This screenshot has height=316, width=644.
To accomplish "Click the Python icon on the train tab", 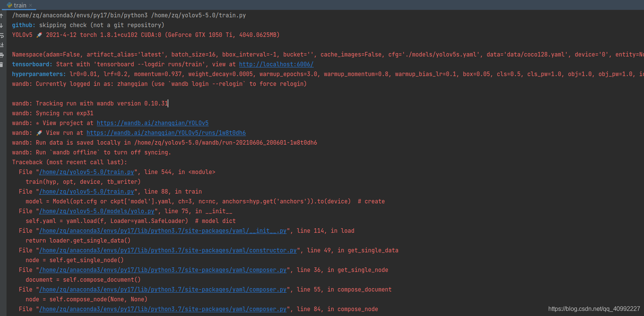I will (x=9, y=5).
